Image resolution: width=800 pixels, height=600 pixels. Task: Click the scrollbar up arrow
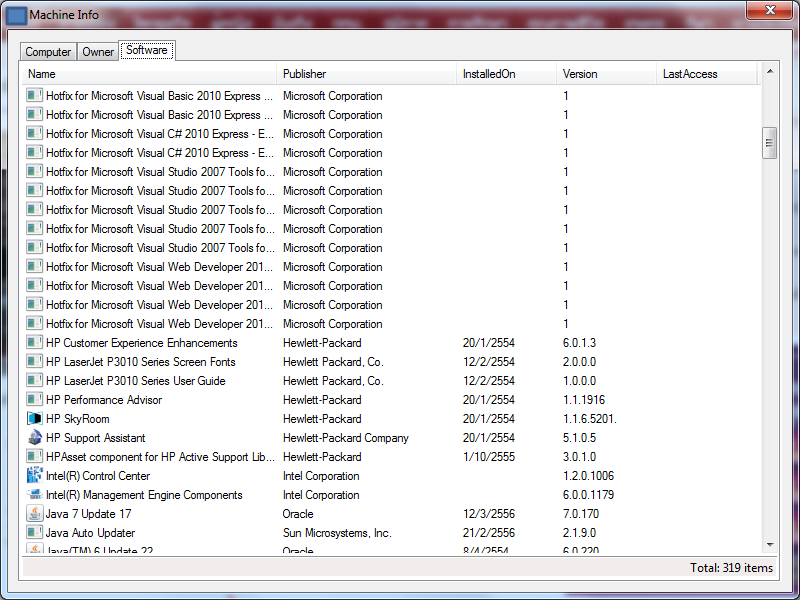[770, 71]
